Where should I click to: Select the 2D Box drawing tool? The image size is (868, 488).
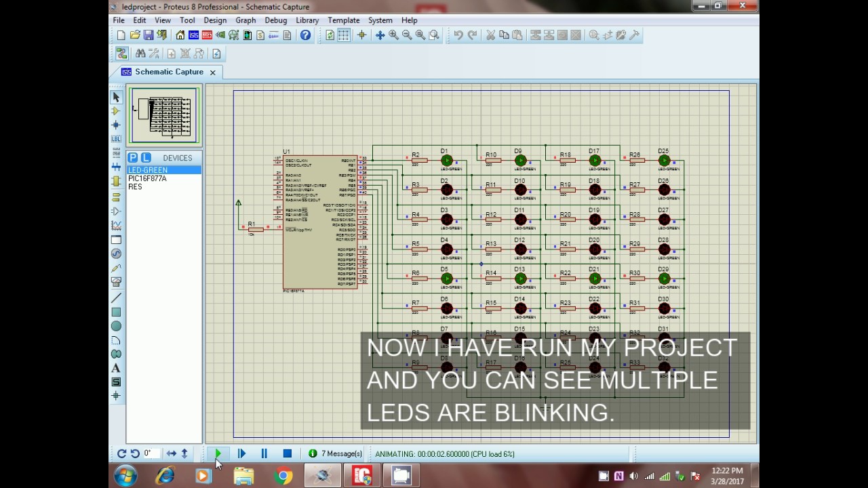click(x=116, y=312)
